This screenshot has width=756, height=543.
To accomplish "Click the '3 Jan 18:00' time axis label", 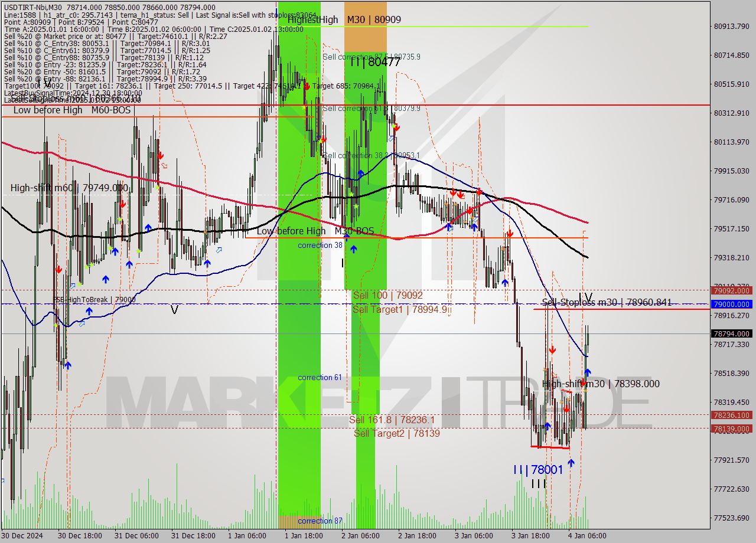I will click(x=530, y=536).
